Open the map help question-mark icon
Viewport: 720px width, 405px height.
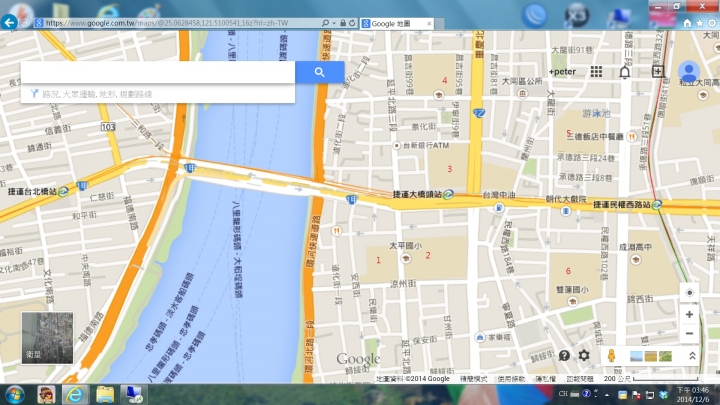564,355
